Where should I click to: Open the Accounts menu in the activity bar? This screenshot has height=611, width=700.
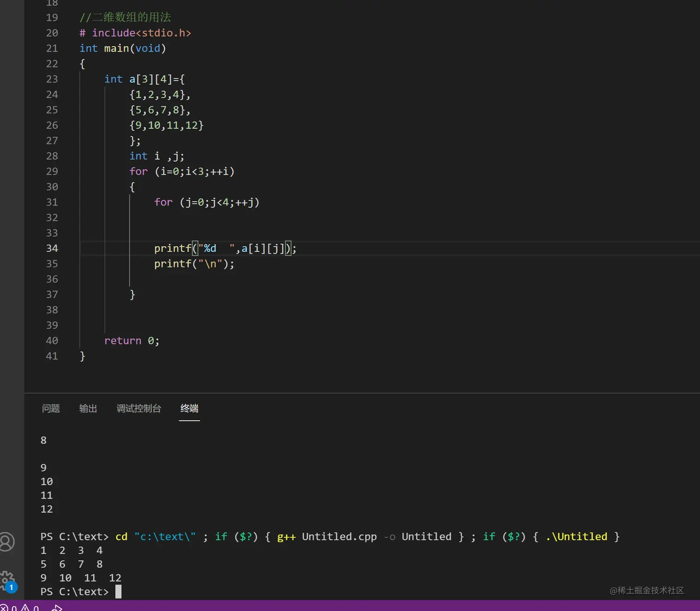tap(7, 542)
